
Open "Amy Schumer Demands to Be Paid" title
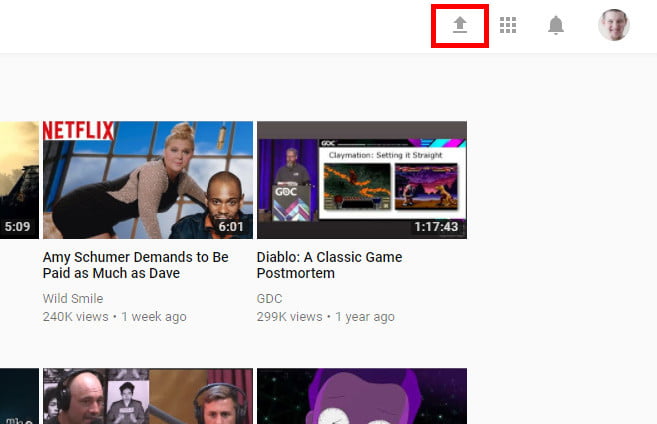136,265
